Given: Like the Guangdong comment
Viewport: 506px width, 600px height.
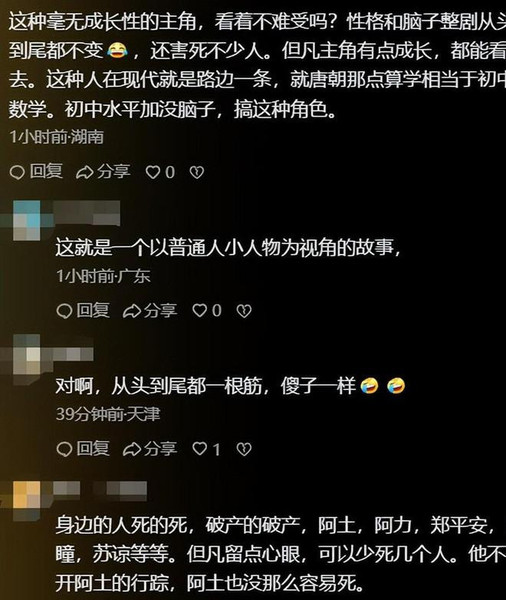Looking at the screenshot, I should (x=207, y=310).
